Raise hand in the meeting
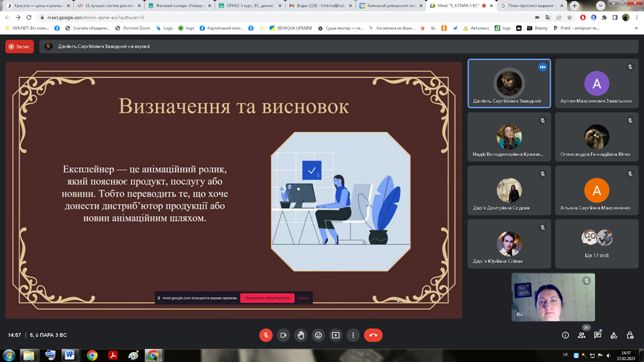 click(x=301, y=335)
